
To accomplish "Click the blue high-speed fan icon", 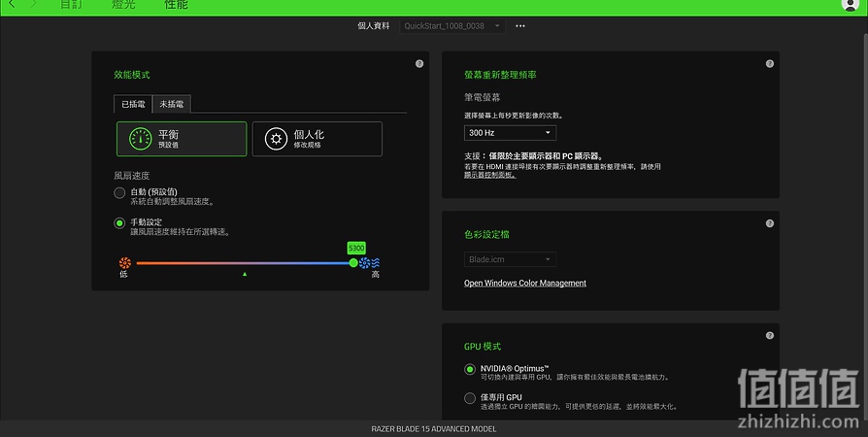I will coord(369,263).
